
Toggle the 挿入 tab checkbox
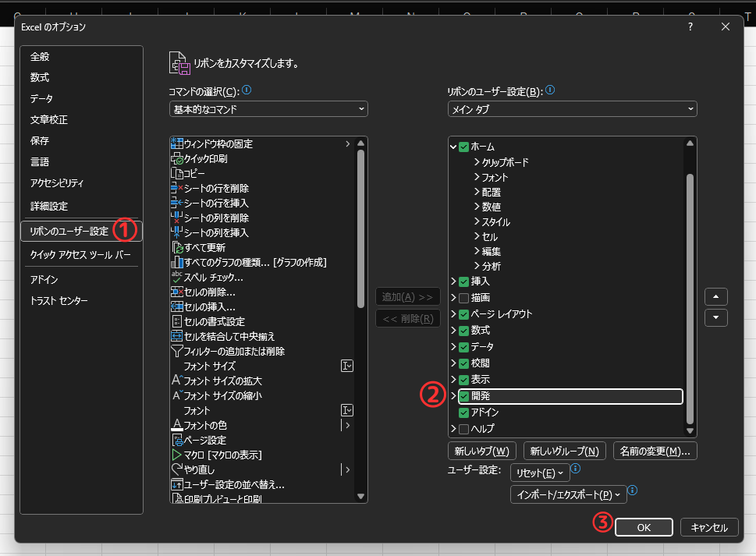pos(464,282)
